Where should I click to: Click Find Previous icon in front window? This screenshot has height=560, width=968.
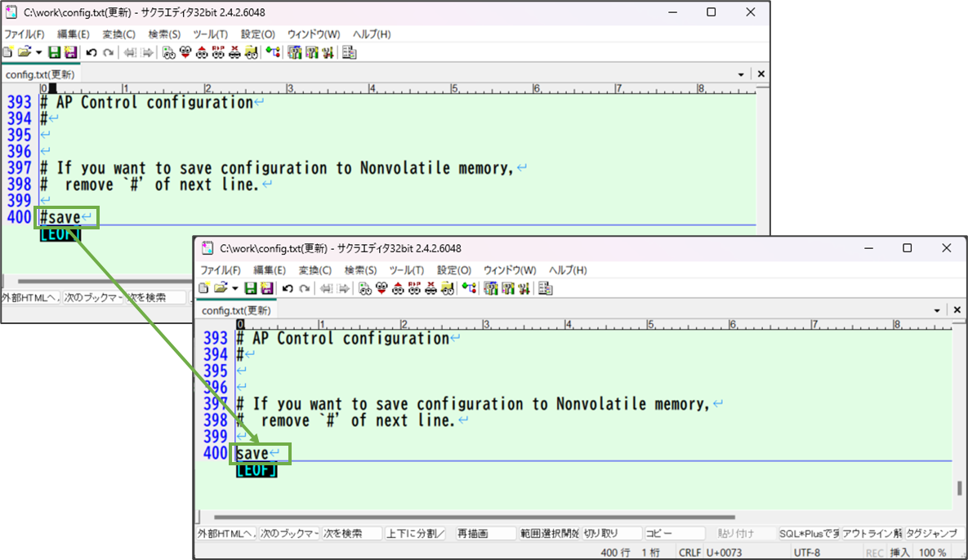398,288
